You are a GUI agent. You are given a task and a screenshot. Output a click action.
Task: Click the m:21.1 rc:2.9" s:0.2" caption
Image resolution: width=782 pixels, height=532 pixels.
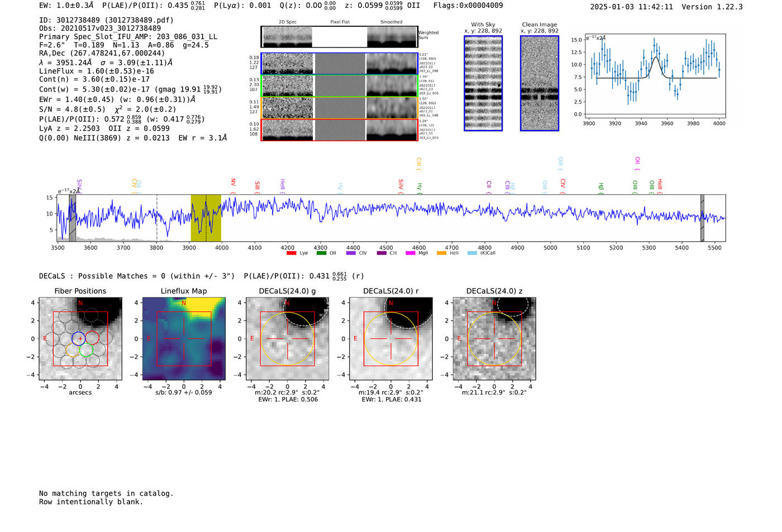[x=494, y=392]
